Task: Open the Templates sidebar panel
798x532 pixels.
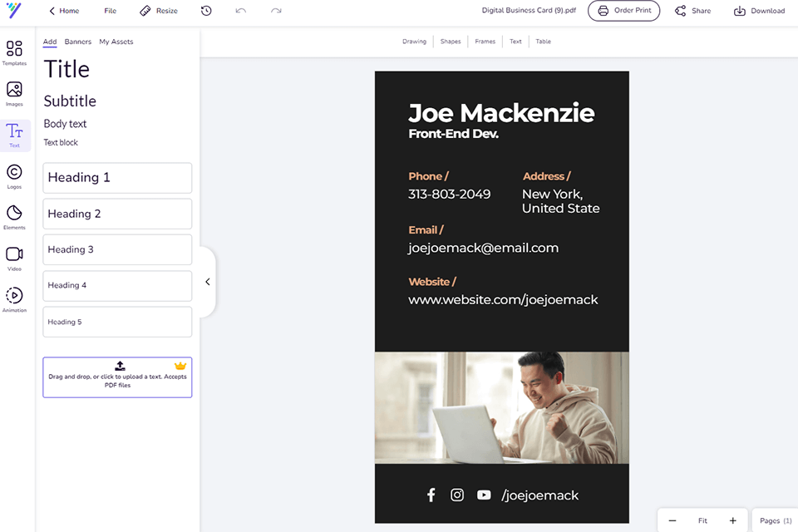Action: tap(14, 52)
